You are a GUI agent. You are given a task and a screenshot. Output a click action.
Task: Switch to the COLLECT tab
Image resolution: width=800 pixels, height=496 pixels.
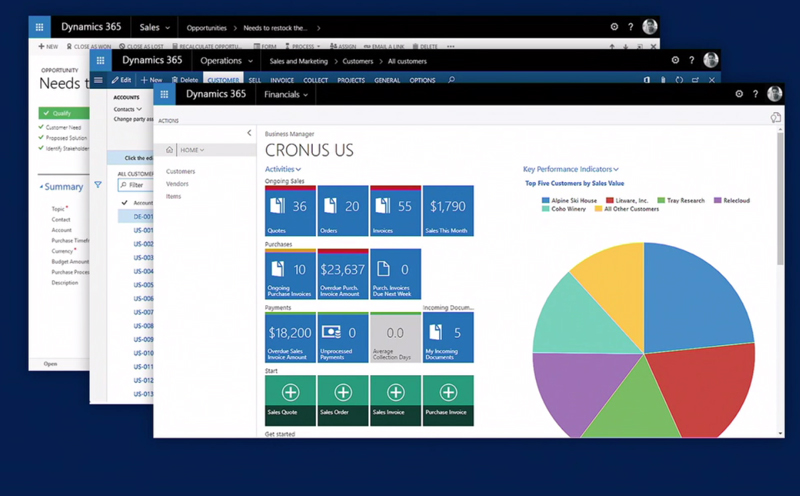pyautogui.click(x=315, y=80)
